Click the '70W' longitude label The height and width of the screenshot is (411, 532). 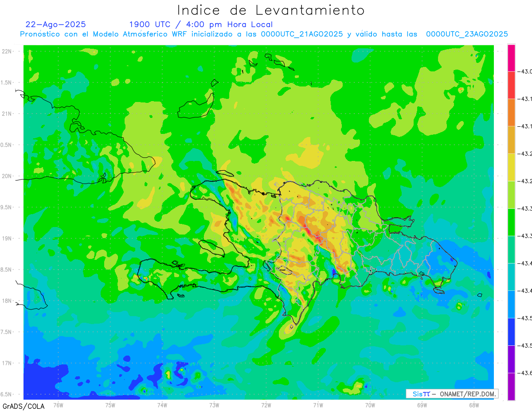pos(370,405)
